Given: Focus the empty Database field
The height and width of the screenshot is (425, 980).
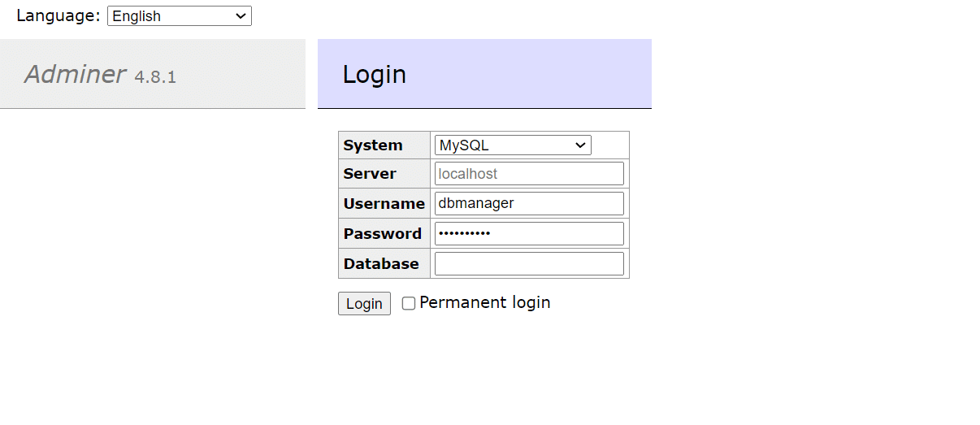Looking at the screenshot, I should coord(529,263).
